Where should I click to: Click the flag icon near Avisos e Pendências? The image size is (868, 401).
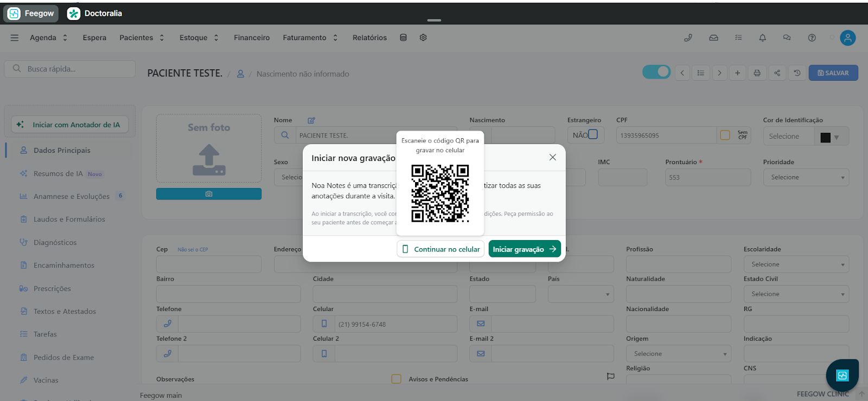click(610, 376)
